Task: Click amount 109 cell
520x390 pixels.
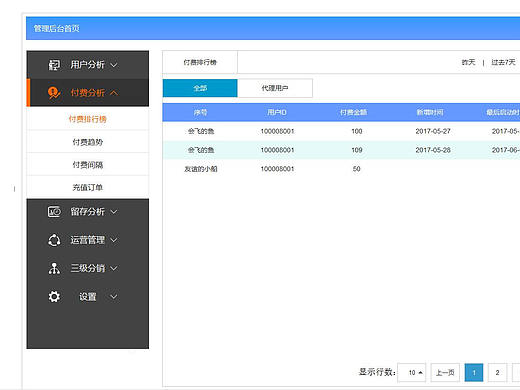Action: tap(357, 150)
